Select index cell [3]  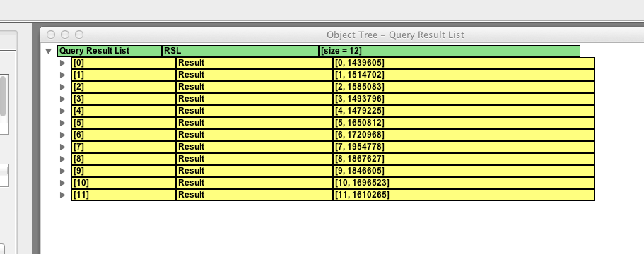click(x=124, y=99)
